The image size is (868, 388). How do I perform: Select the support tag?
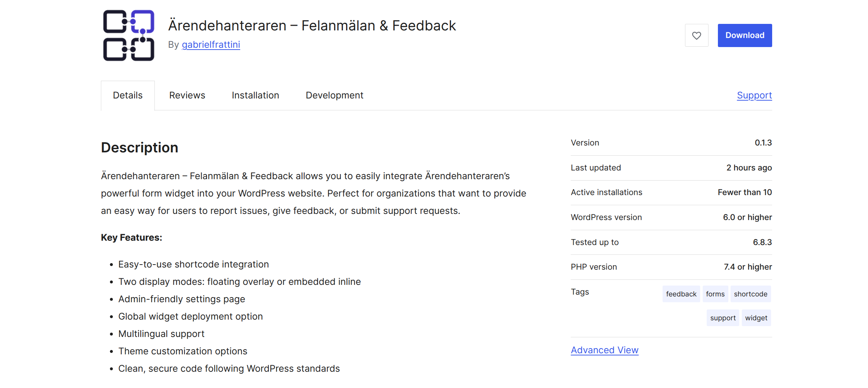point(722,317)
